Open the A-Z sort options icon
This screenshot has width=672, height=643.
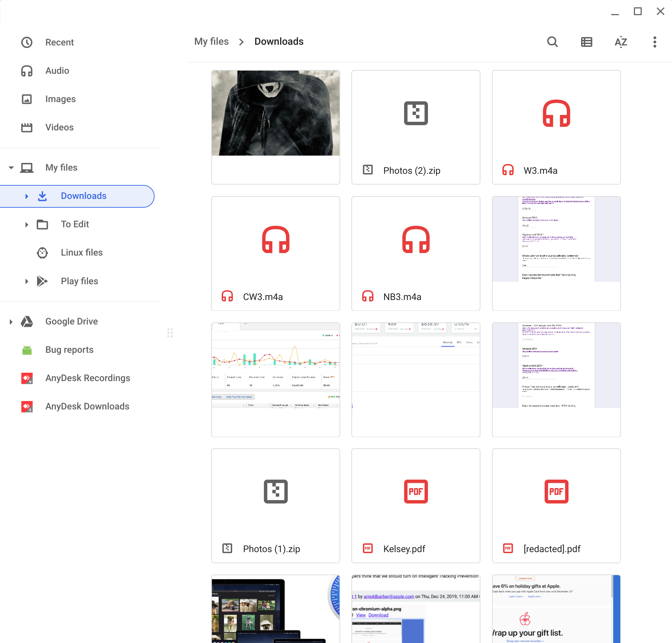click(621, 42)
